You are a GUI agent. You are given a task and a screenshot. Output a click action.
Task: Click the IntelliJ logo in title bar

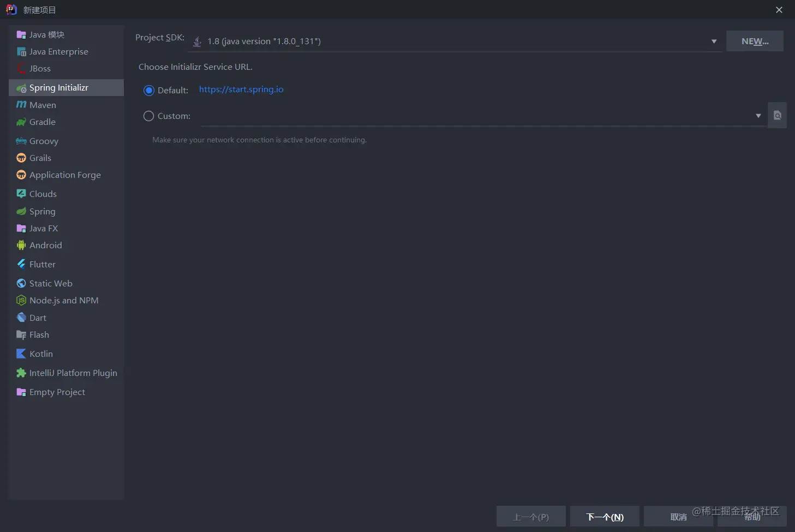point(11,9)
